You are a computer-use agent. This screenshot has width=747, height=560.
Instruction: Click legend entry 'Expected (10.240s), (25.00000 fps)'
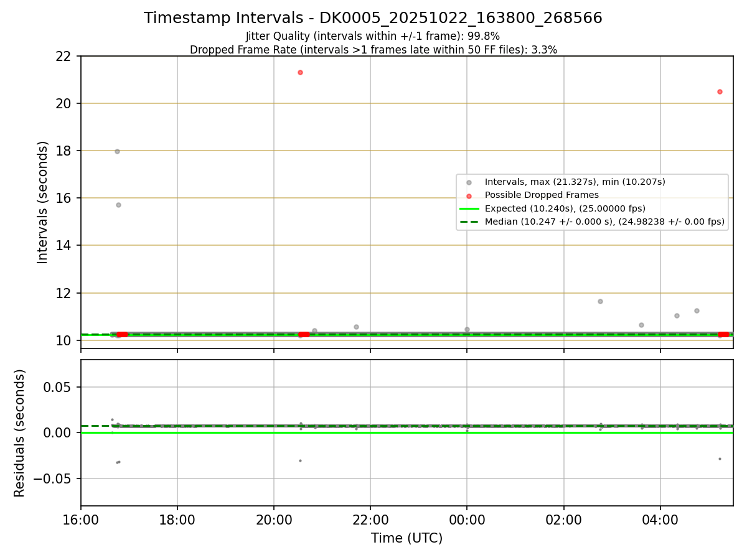coord(565,208)
